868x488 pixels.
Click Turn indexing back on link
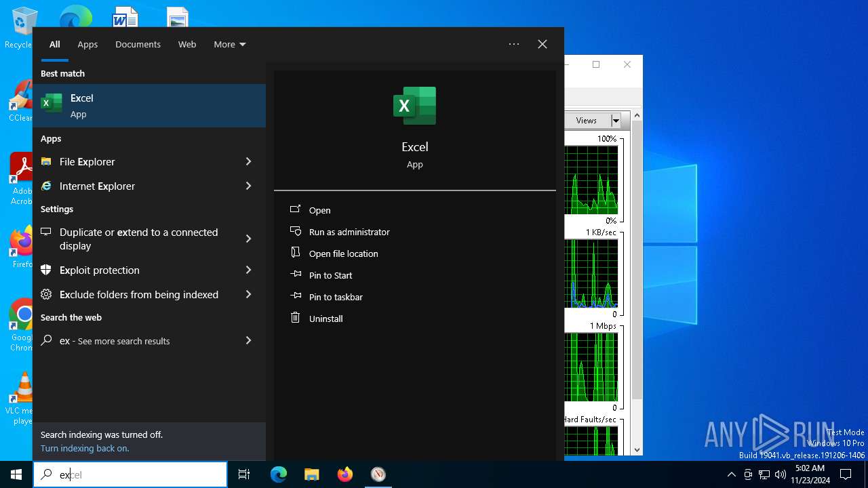point(85,448)
